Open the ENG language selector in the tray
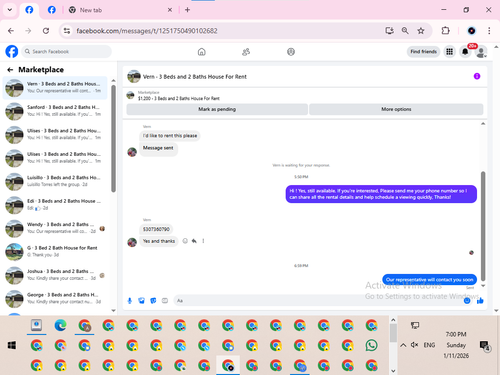Screen dimensions: 500x375 pos(429,345)
